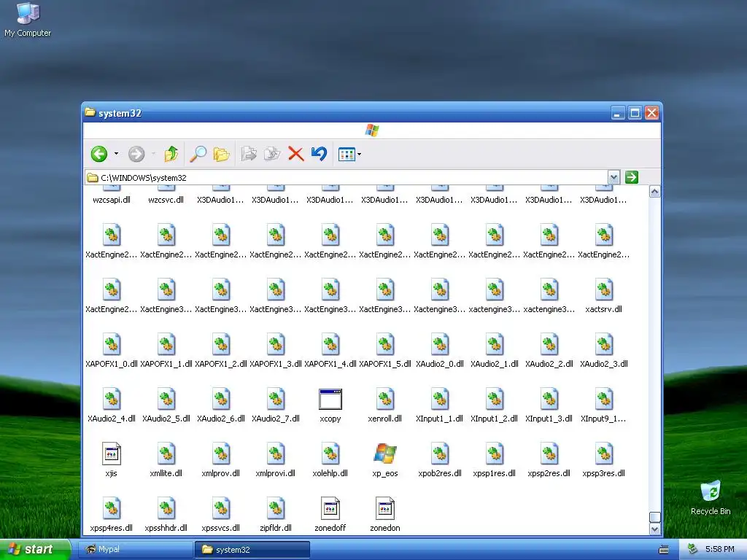This screenshot has height=560, width=747.
Task: Click the tray icon beside the 5:58 PM clock
Action: (693, 550)
